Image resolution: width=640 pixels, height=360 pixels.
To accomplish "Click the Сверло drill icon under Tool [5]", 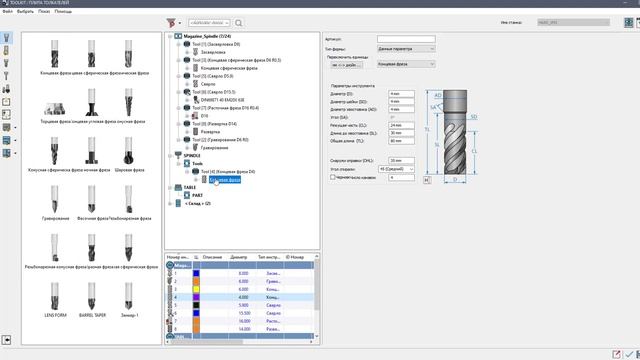I will click(x=196, y=84).
